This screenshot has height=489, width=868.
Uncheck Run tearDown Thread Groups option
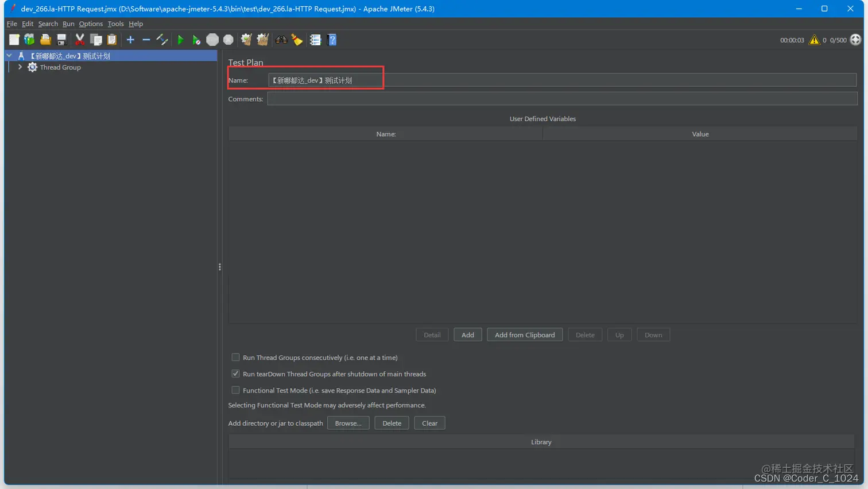pyautogui.click(x=235, y=374)
